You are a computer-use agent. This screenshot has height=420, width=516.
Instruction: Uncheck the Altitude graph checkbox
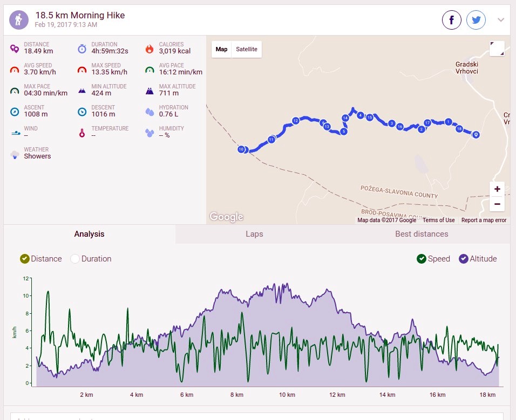pyautogui.click(x=463, y=259)
